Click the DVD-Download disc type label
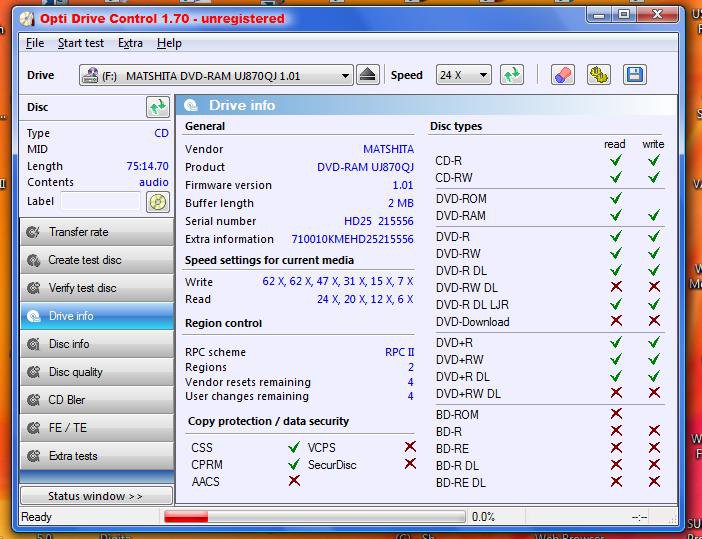This screenshot has height=539, width=702. pos(472,322)
